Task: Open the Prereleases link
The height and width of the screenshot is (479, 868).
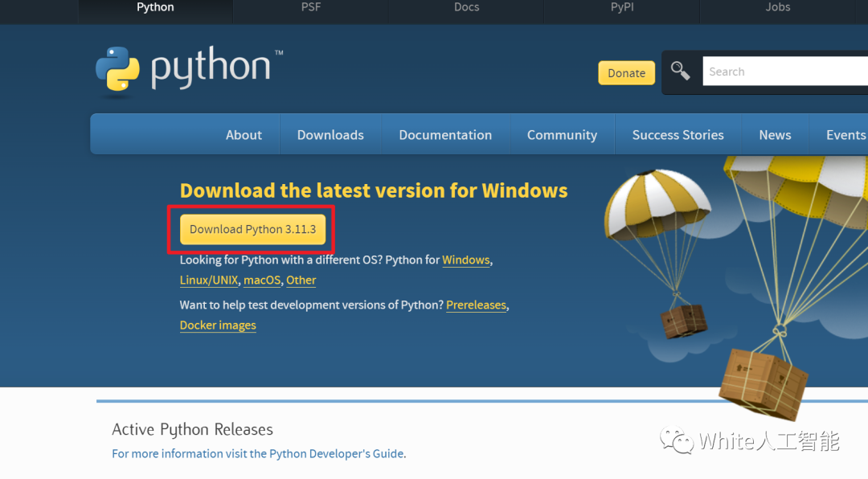Action: tap(476, 305)
